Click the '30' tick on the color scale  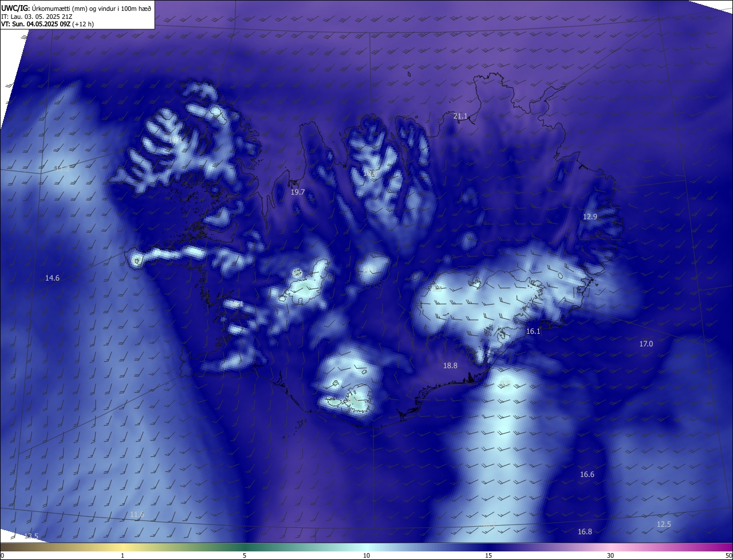[x=610, y=555]
